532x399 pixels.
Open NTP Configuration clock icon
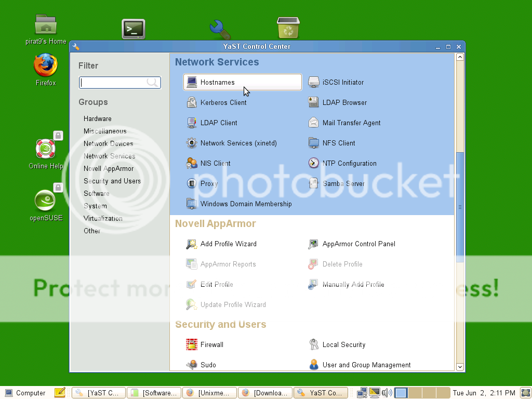tap(313, 163)
